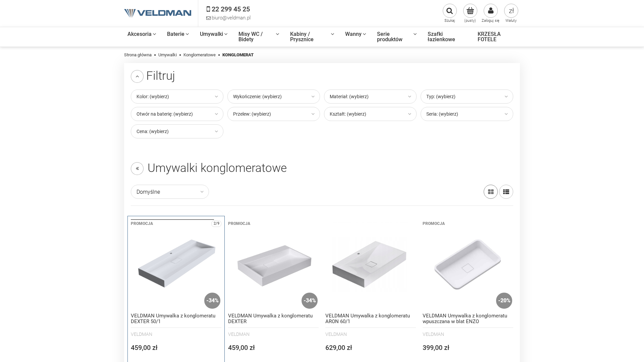Image resolution: width=644 pixels, height=362 pixels.
Task: Open the Kabiny / Prysznice menu
Action: (x=312, y=37)
